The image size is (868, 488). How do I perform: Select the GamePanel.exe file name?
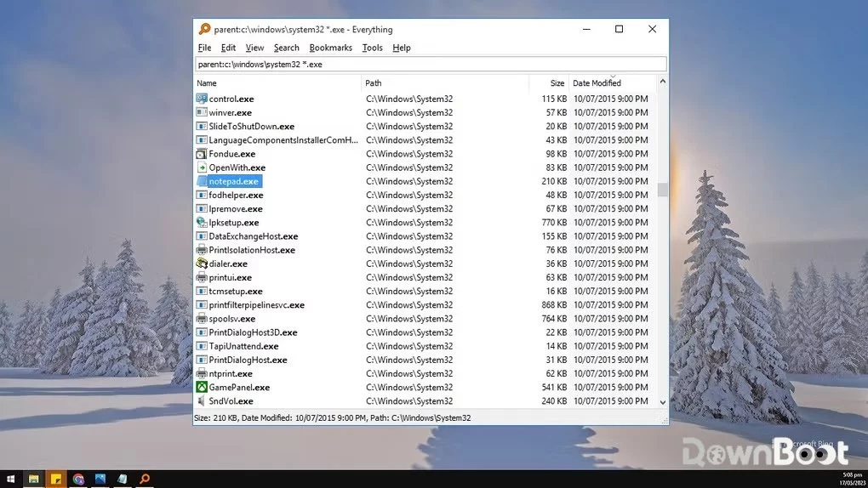239,388
